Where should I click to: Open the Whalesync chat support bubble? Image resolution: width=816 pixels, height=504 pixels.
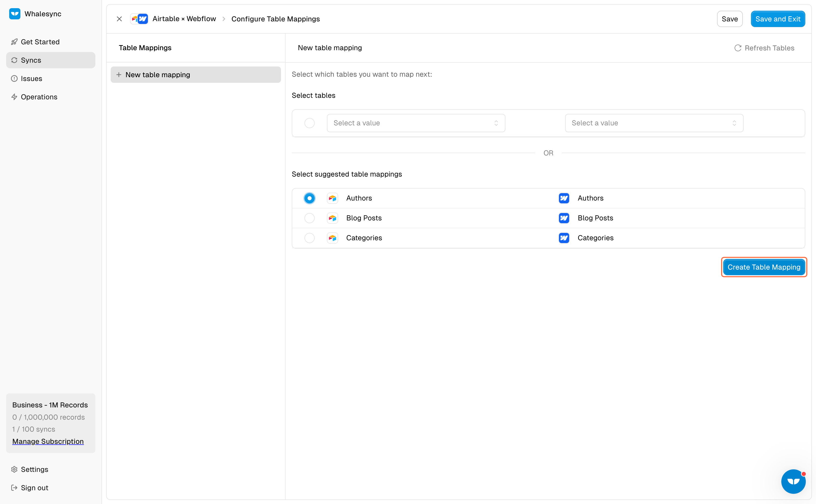(793, 481)
